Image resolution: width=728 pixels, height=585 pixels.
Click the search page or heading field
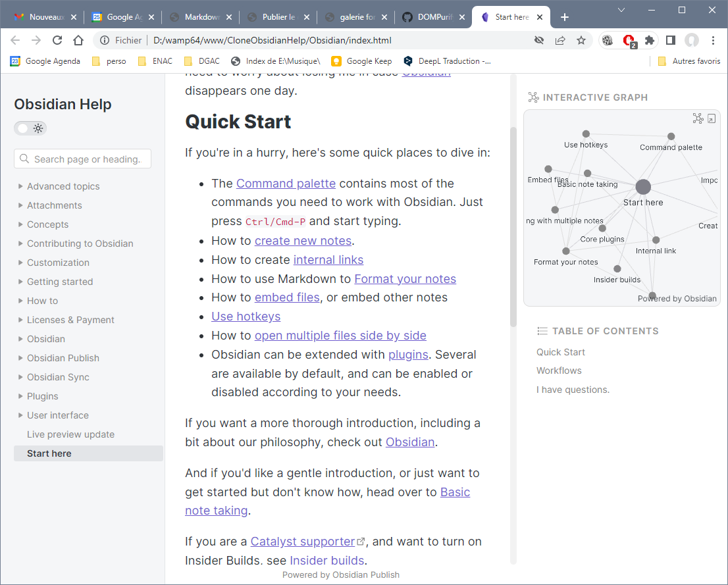pos(83,159)
